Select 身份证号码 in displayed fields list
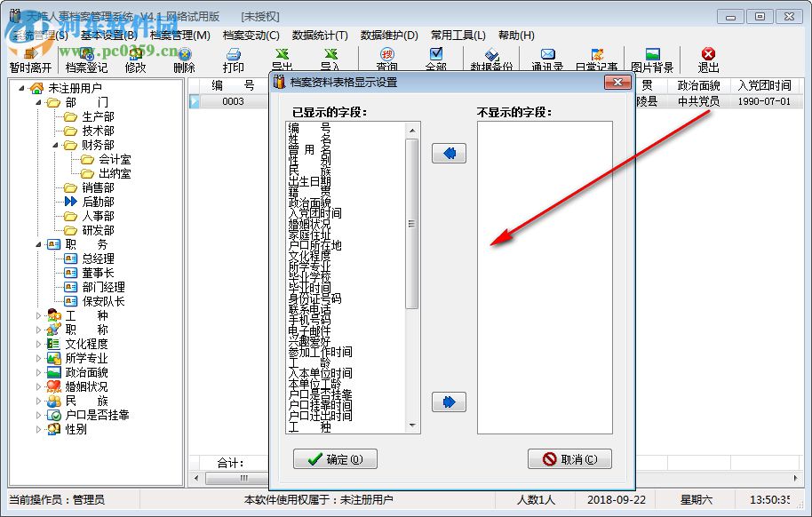The image size is (812, 517). tap(314, 298)
